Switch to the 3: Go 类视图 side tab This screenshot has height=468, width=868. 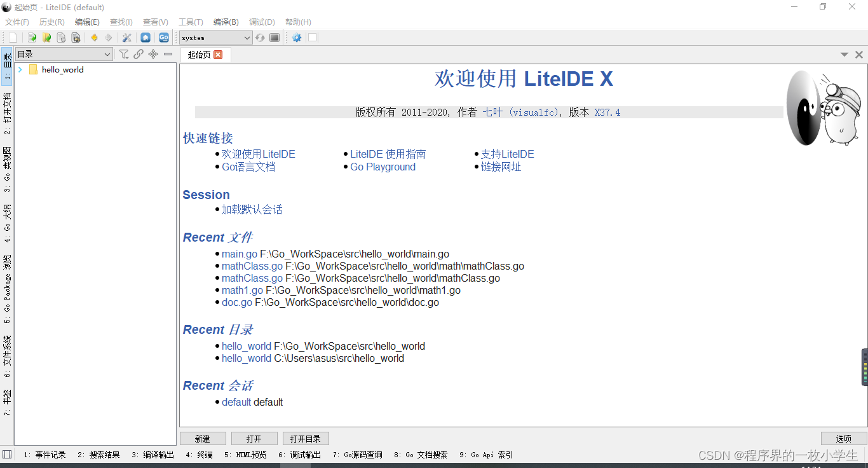coord(7,169)
